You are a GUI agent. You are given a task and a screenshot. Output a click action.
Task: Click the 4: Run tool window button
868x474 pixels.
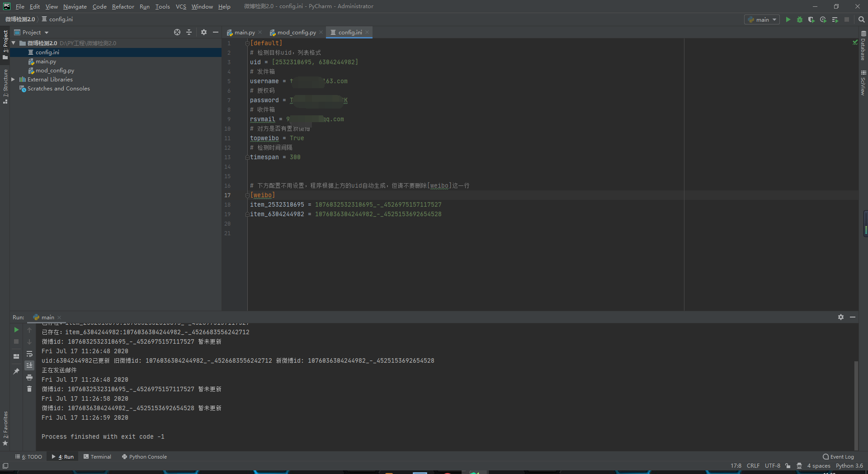tap(63, 457)
